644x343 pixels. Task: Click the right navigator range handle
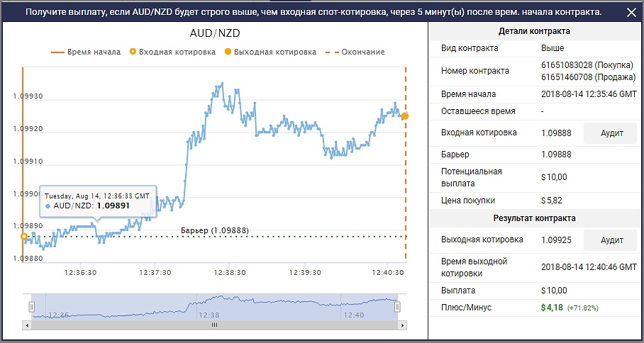(x=397, y=306)
